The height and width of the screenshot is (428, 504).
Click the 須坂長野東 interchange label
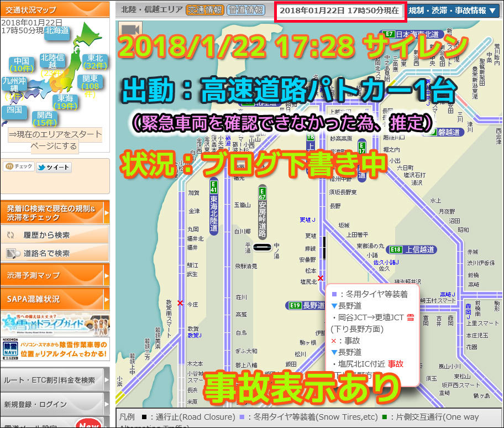pyautogui.click(x=343, y=192)
